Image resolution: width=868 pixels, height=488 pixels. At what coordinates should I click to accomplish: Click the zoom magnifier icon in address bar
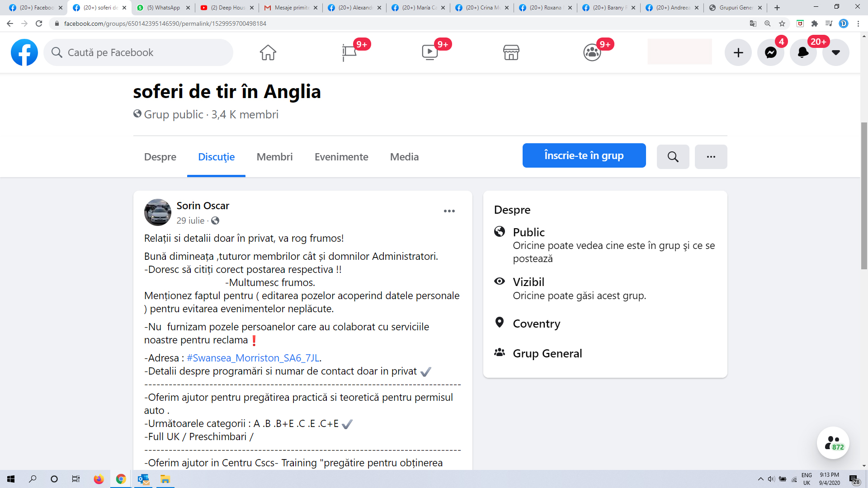(x=768, y=23)
